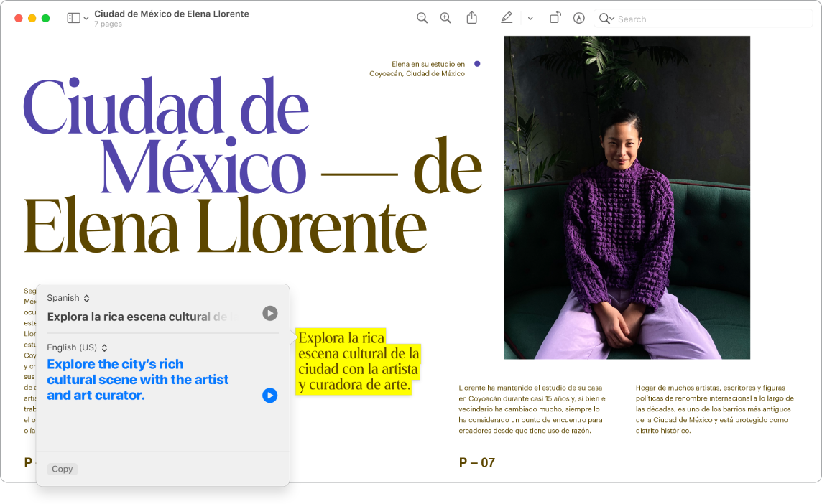Click the search magnifier icon in the toolbar
Image resolution: width=822 pixels, height=504 pixels.
coord(604,19)
